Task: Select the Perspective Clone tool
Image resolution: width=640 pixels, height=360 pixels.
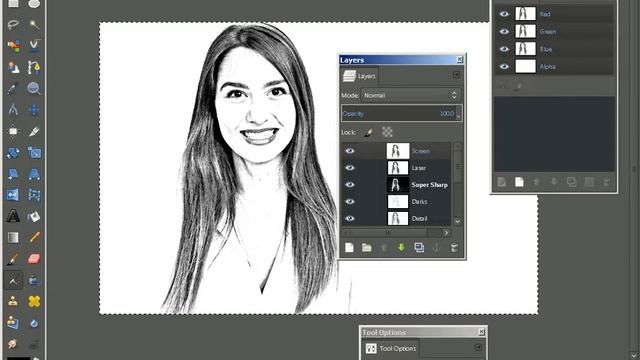Action: click(13, 323)
